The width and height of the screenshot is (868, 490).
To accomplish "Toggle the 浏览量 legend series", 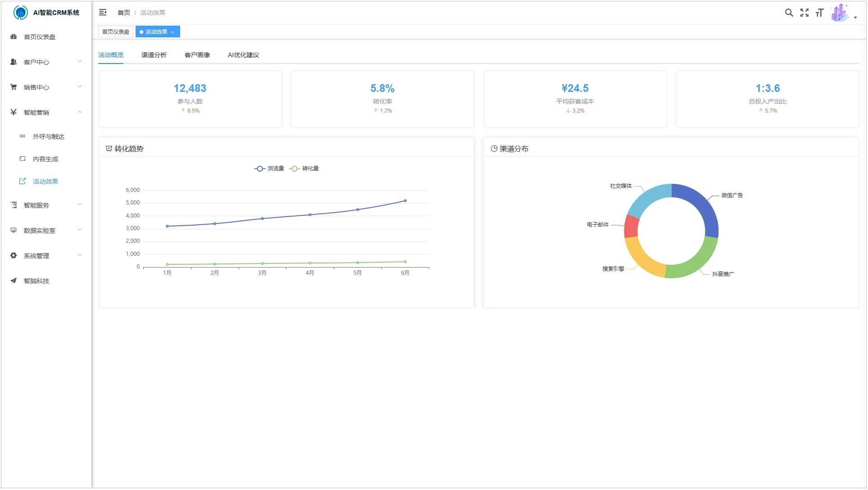I will pyautogui.click(x=269, y=168).
